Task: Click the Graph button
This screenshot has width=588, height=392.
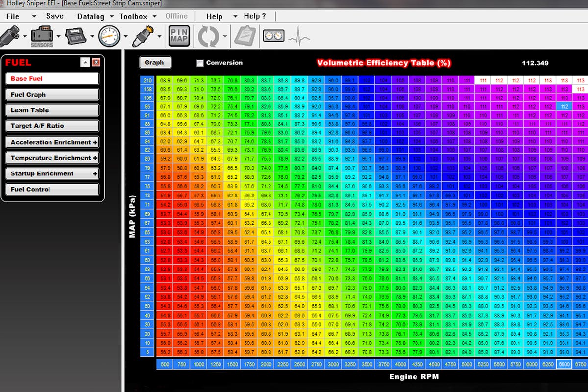Action: pyautogui.click(x=154, y=62)
